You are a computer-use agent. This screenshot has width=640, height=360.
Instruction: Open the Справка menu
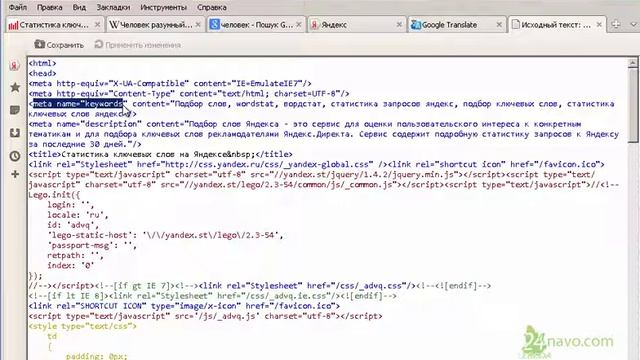click(x=212, y=7)
